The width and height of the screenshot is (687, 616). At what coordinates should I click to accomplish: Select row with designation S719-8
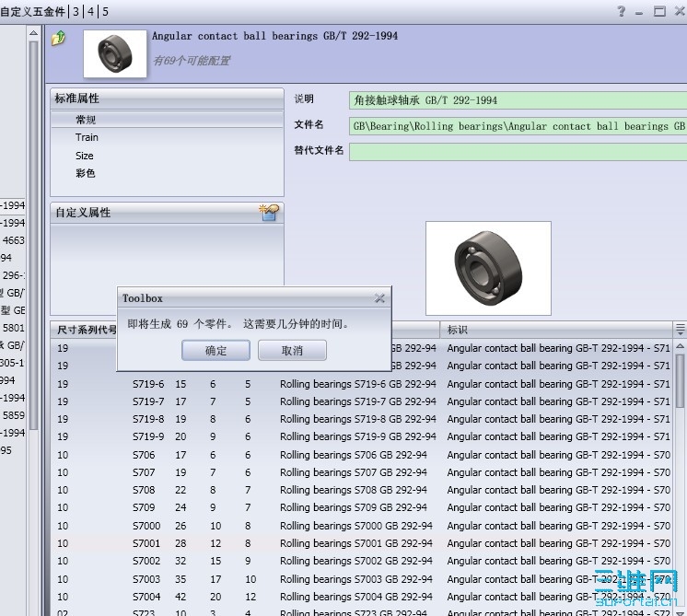click(362, 419)
